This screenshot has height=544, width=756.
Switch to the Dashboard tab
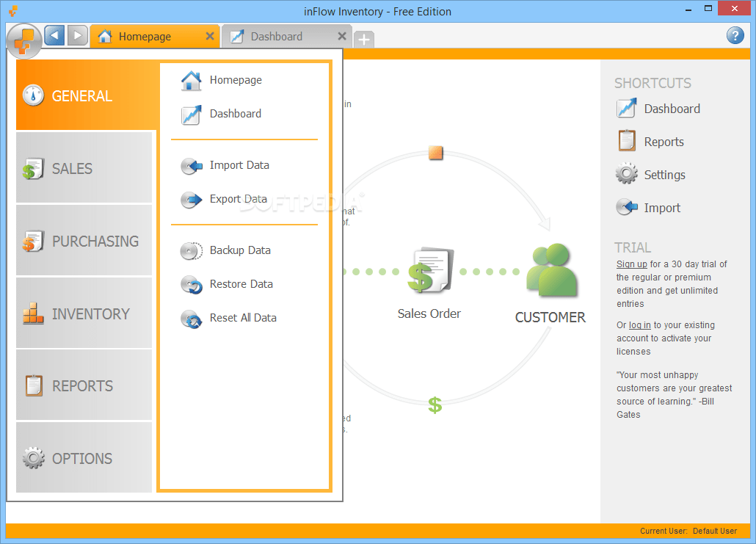click(287, 37)
